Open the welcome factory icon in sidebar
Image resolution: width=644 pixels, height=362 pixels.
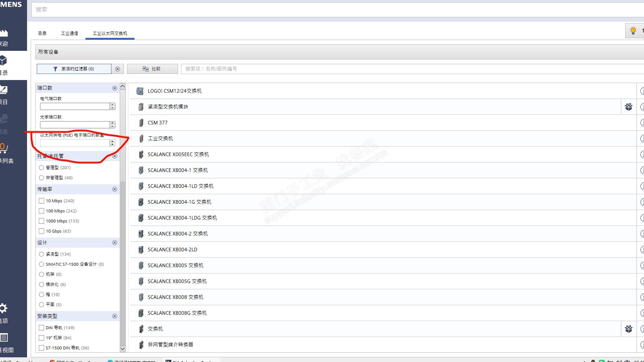click(x=4, y=33)
